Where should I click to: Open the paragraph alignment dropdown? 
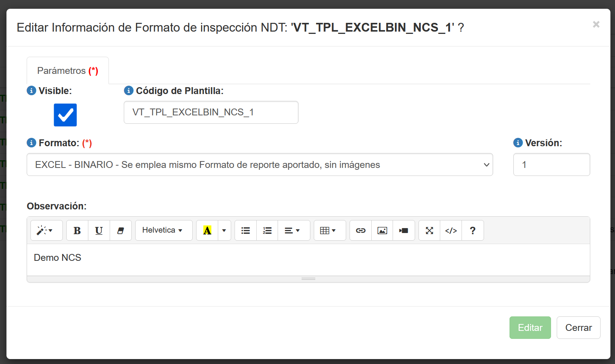(x=292, y=230)
